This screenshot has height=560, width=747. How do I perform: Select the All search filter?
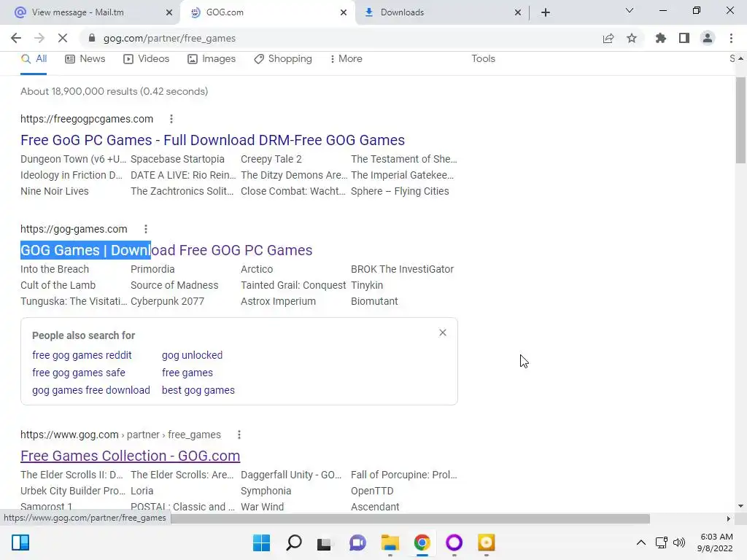point(34,58)
